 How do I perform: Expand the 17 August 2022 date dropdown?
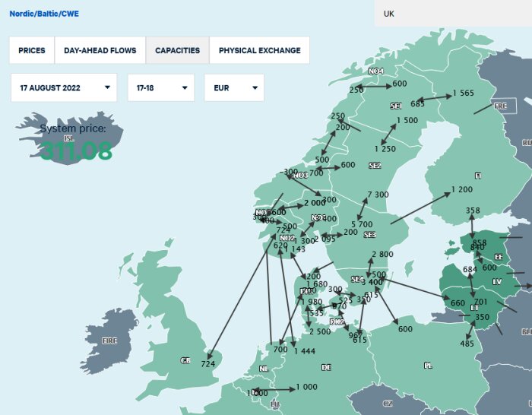point(64,87)
